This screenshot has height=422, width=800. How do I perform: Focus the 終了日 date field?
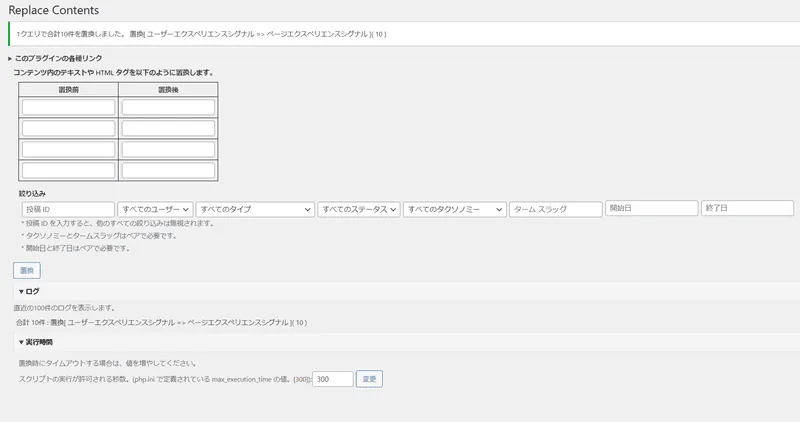point(747,208)
